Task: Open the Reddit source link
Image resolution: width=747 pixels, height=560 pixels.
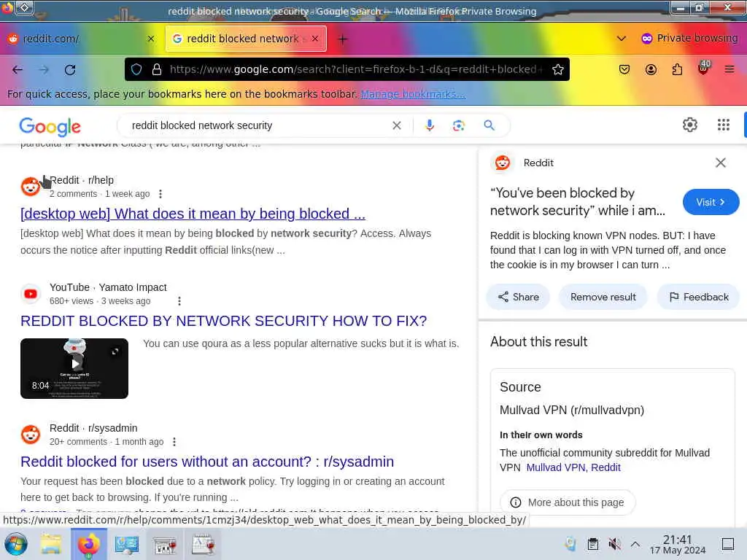Action: tap(605, 467)
